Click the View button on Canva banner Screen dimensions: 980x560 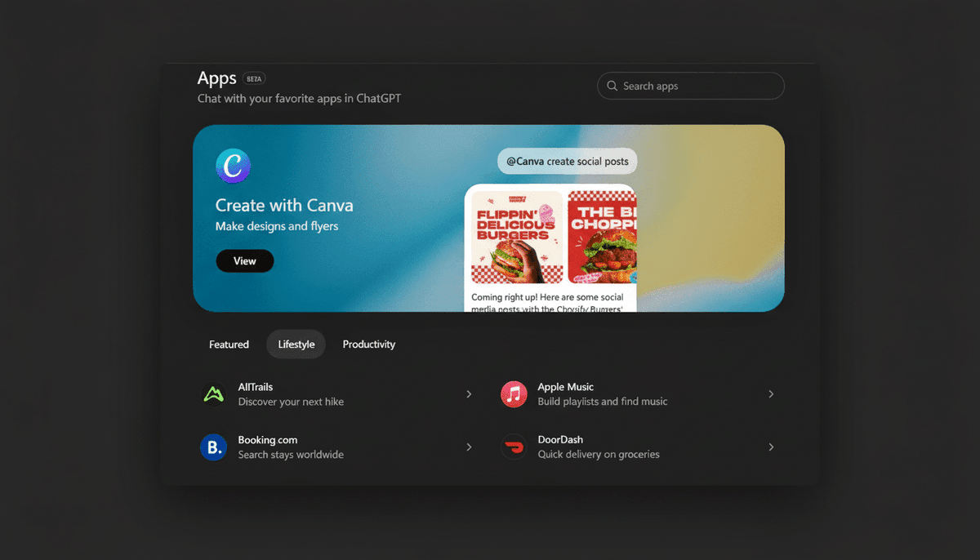tap(245, 261)
